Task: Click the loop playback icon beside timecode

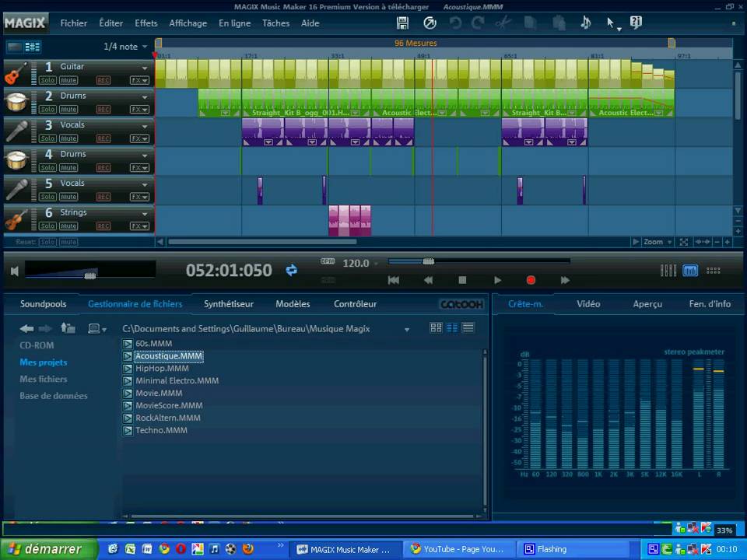Action: [x=292, y=270]
